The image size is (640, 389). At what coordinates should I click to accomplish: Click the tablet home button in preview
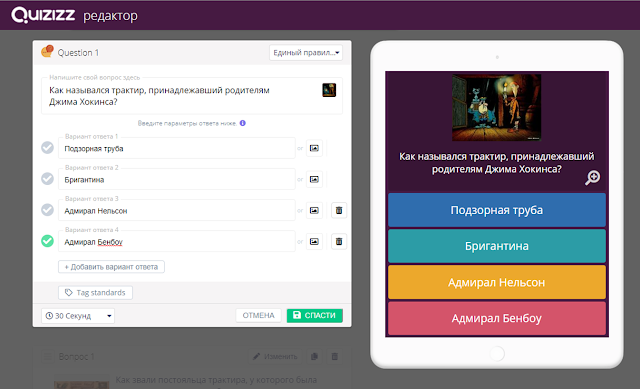pos(497,353)
